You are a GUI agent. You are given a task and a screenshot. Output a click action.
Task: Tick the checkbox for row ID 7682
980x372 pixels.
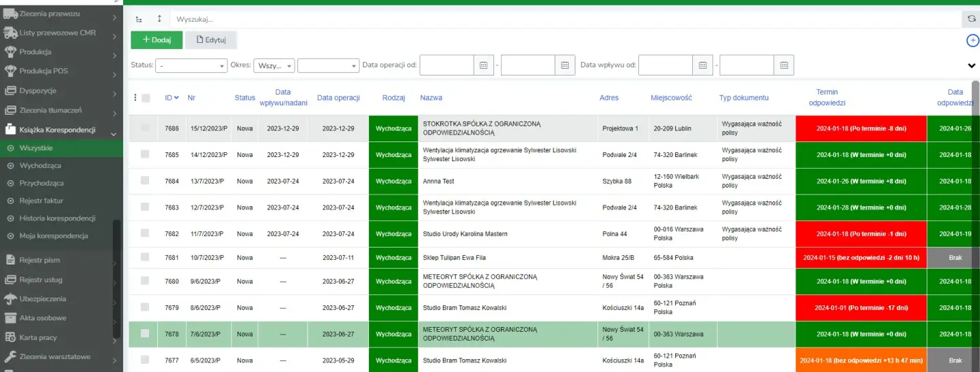(x=145, y=233)
